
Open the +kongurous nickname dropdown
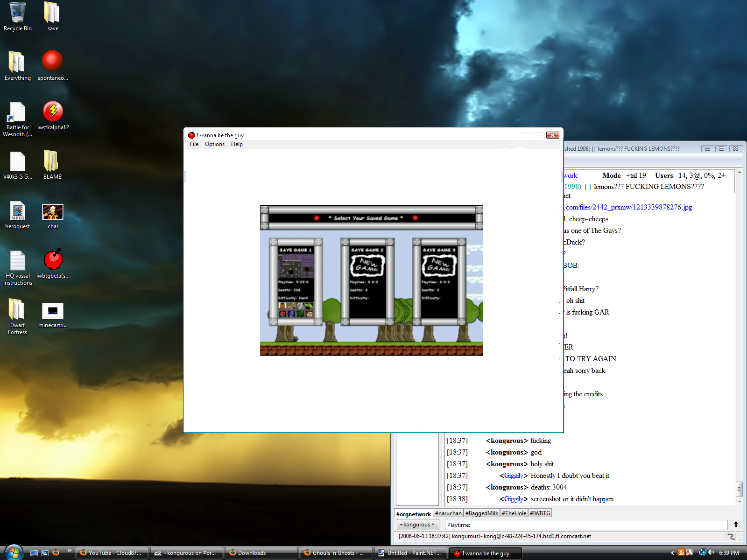(417, 525)
